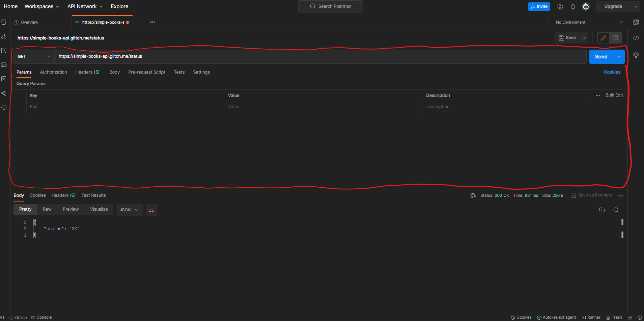Open the request Cookies link
Image resolution: width=644 pixels, height=321 pixels.
[612, 72]
